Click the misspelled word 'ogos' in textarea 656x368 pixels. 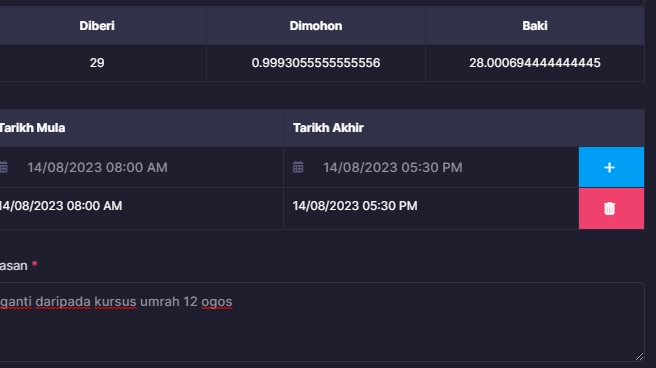point(217,302)
